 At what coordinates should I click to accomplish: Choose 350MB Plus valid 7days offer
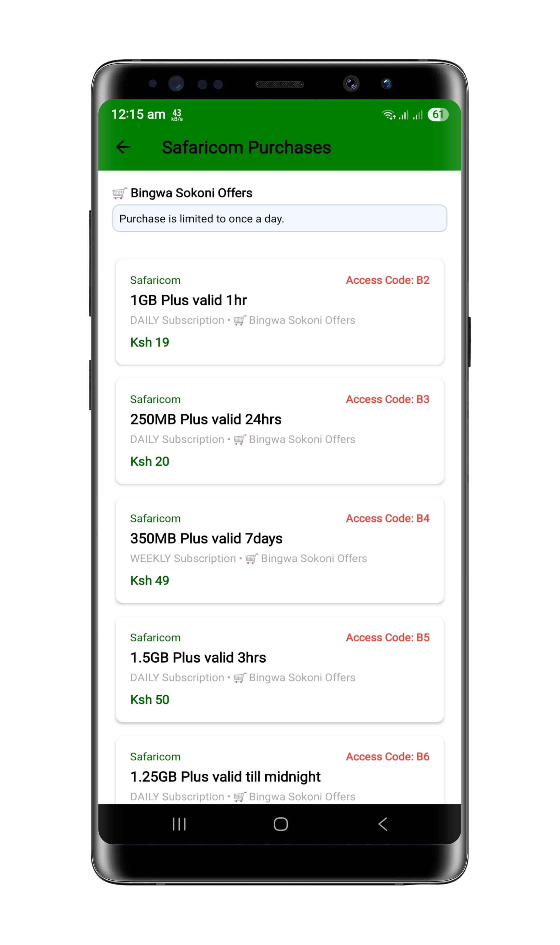279,550
